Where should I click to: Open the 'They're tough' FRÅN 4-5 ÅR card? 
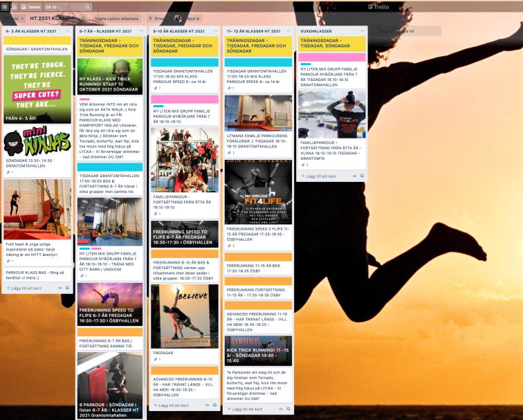tap(37, 89)
